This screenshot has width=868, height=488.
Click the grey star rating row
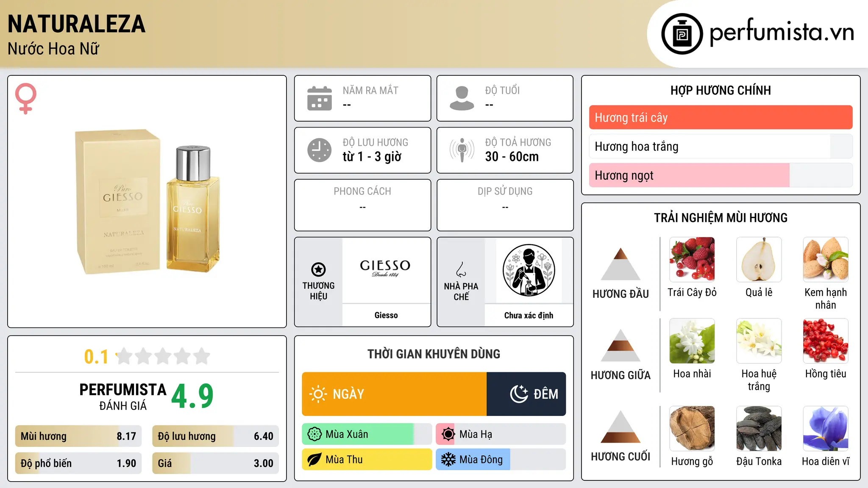[x=164, y=356]
